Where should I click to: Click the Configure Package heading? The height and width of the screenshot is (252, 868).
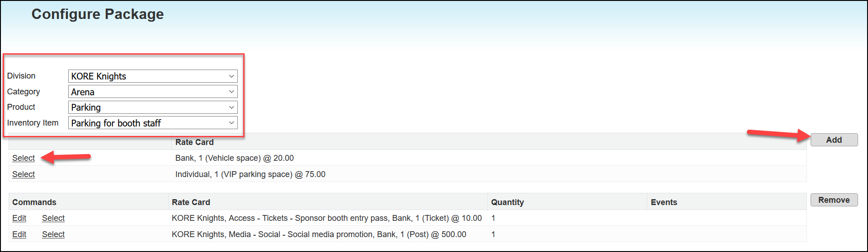click(x=98, y=14)
